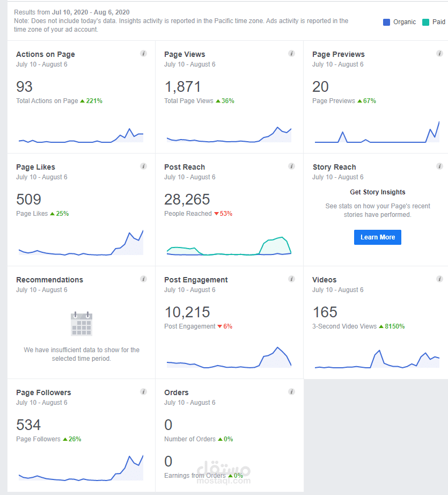Click info icon on Story Reach card

(439, 166)
